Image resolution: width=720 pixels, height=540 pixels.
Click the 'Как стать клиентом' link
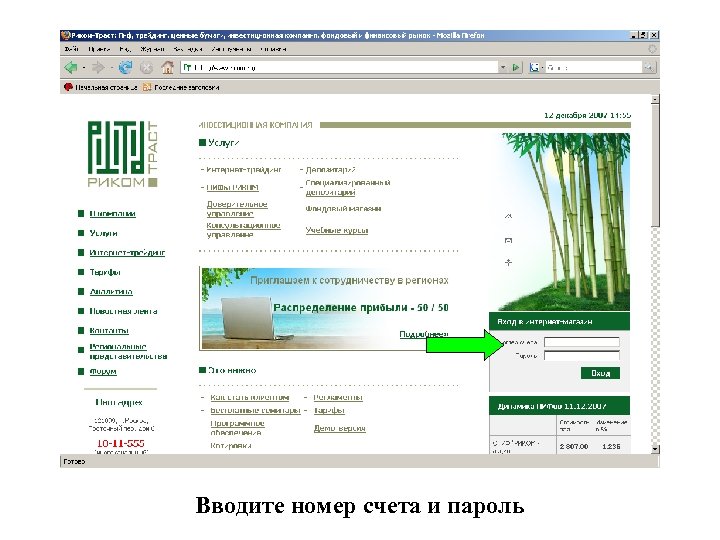(250, 397)
